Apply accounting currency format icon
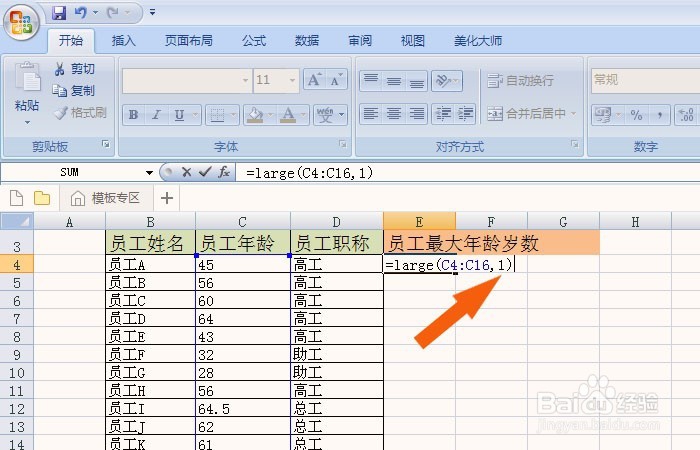700x450 pixels. [602, 115]
